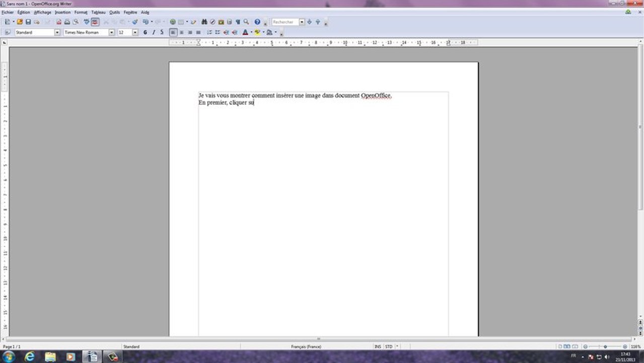Show Draw Functions pencil icon

(x=193, y=22)
